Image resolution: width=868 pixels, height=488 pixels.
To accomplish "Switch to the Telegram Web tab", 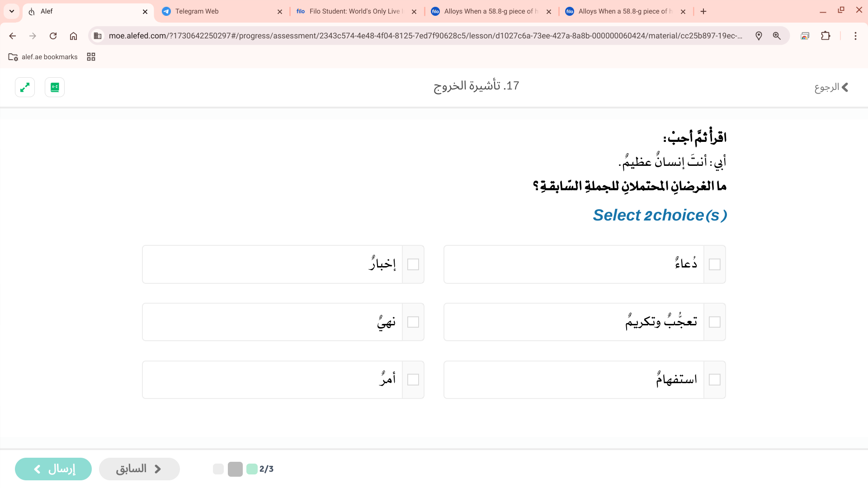I will [222, 11].
